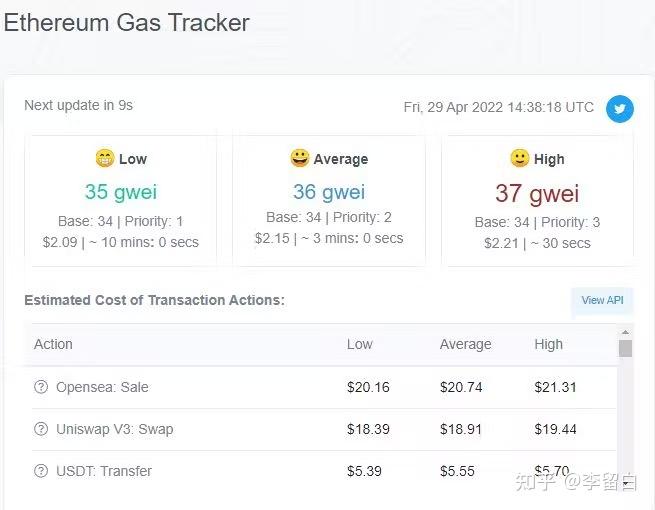
Task: Click the Twitter bird icon
Action: (x=620, y=108)
